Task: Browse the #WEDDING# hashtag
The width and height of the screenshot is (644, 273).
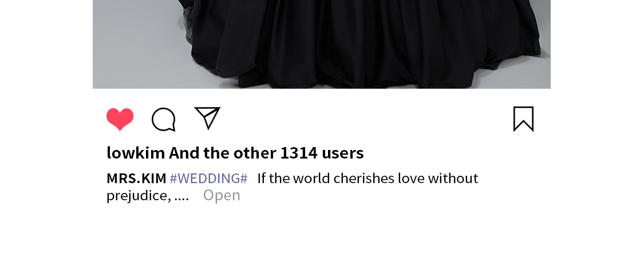Action: click(208, 178)
